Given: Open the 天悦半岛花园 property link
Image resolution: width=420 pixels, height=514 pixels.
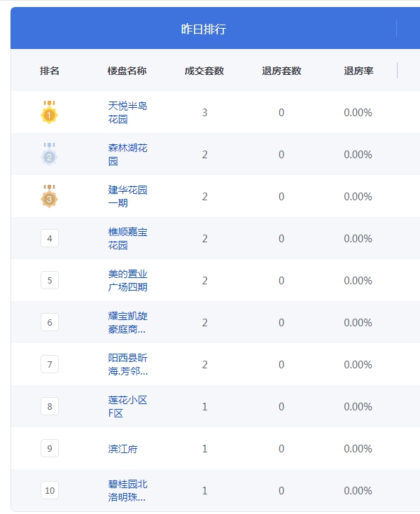Looking at the screenshot, I should coord(128,113).
